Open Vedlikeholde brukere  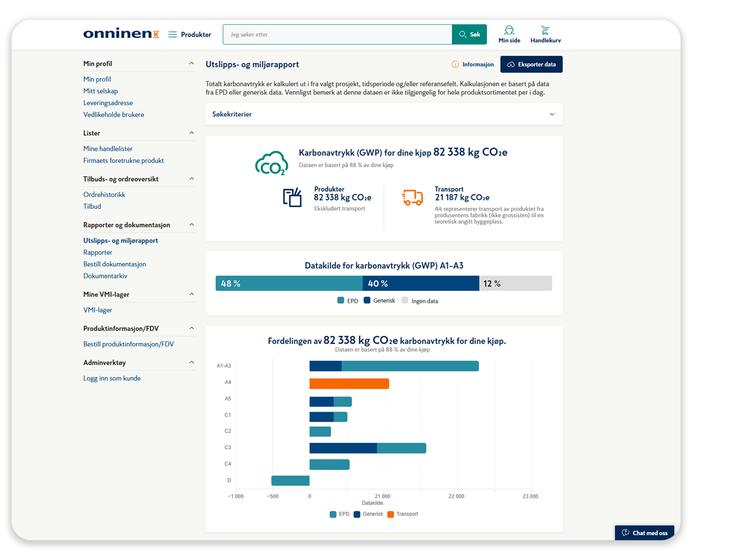click(113, 115)
